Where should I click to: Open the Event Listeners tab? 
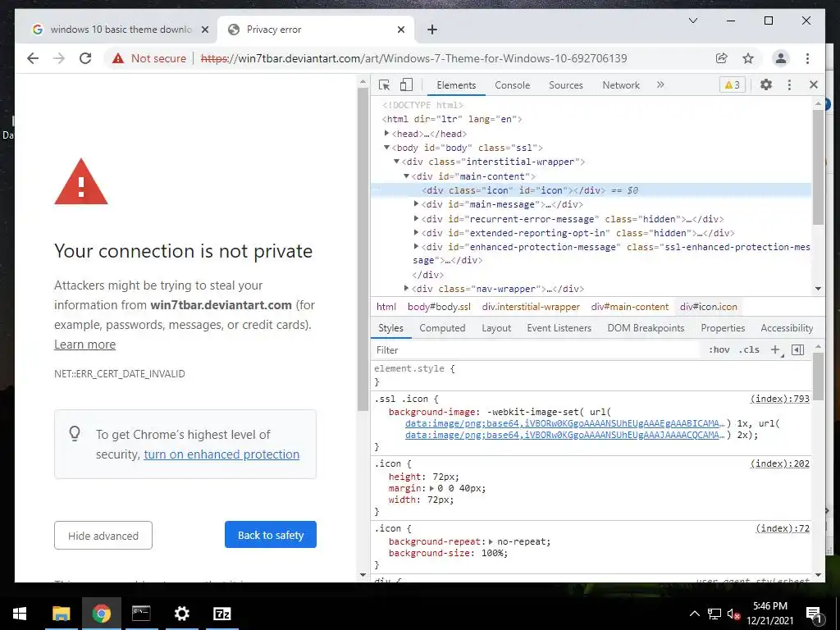[x=559, y=328]
